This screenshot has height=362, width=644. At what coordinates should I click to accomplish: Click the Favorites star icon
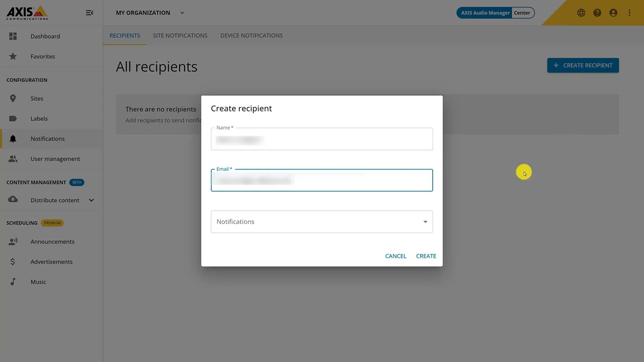[13, 56]
